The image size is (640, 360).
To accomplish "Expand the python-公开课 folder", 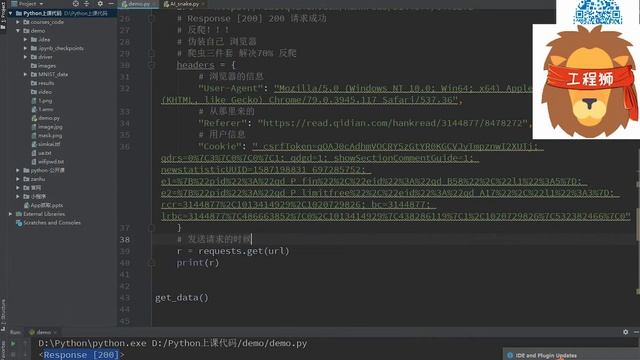I will (18, 170).
